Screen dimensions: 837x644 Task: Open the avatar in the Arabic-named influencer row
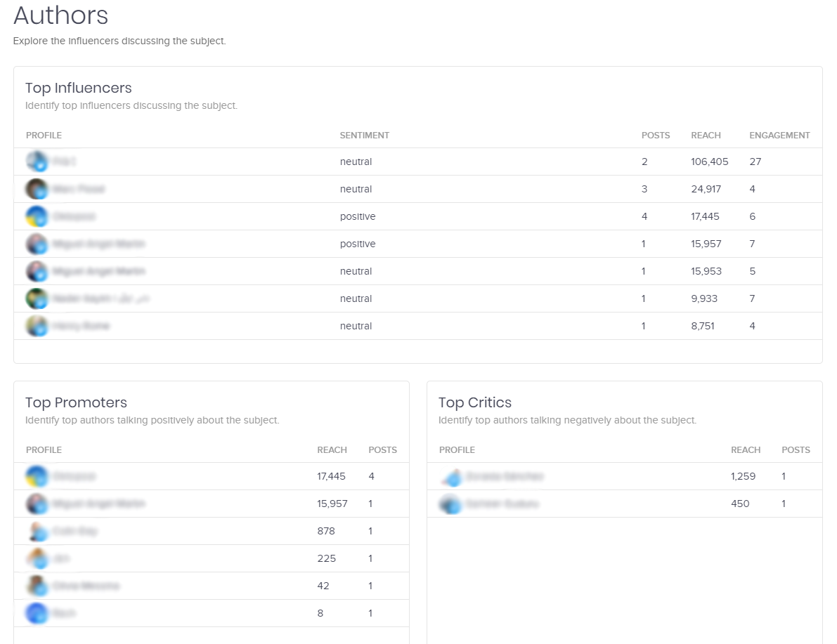(x=37, y=298)
